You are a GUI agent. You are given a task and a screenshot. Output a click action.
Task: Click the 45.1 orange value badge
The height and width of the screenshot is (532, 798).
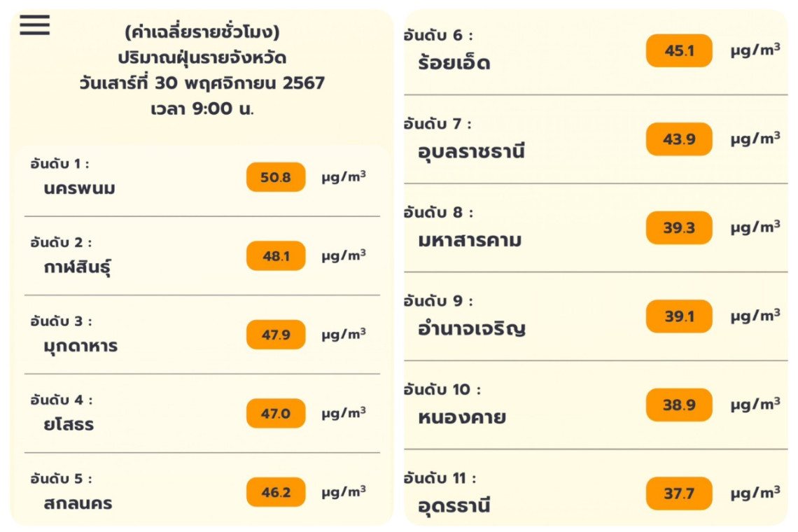pos(678,50)
